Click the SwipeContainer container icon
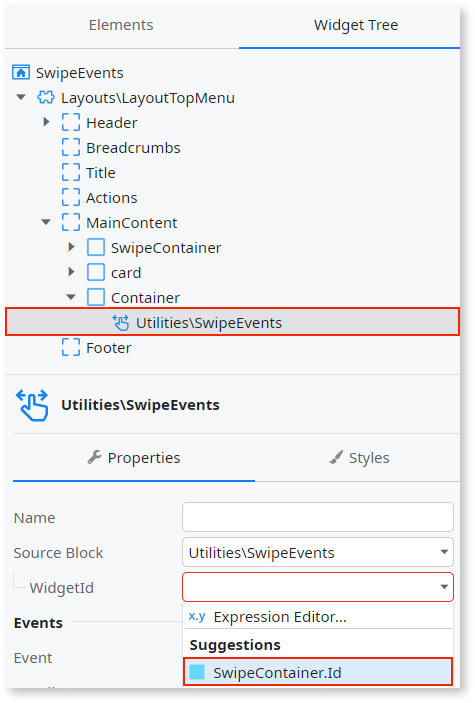This screenshot has width=475, height=703. click(x=96, y=247)
